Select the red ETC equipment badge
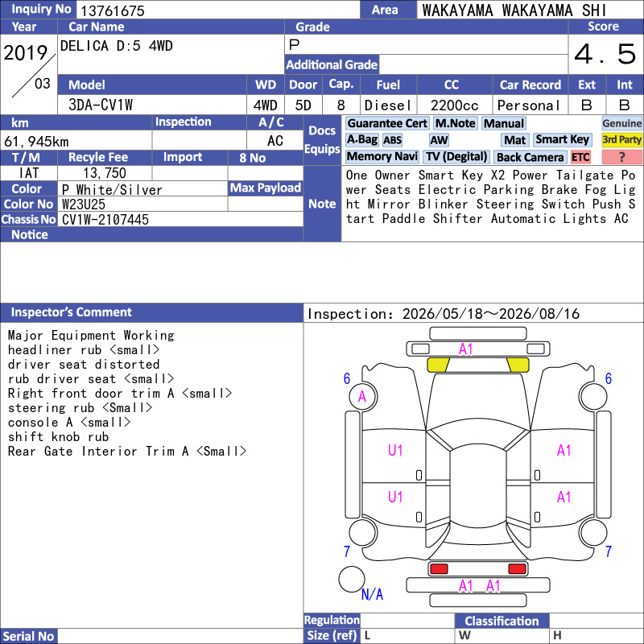This screenshot has height=644, width=644. 580,157
